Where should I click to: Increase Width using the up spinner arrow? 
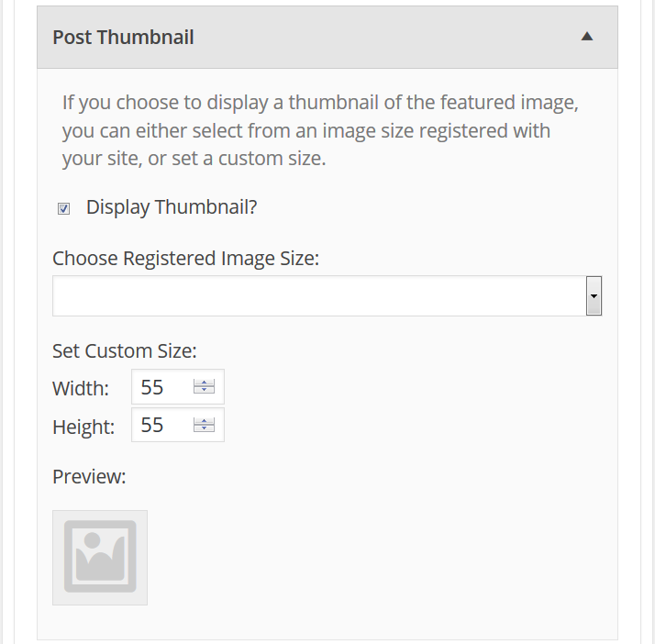point(205,383)
